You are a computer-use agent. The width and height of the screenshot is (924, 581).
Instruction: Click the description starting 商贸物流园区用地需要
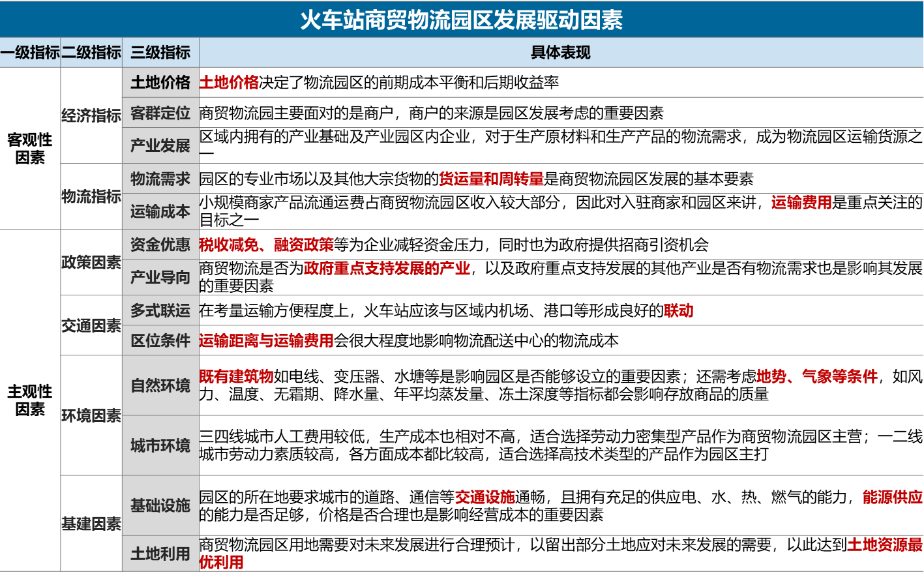561,554
